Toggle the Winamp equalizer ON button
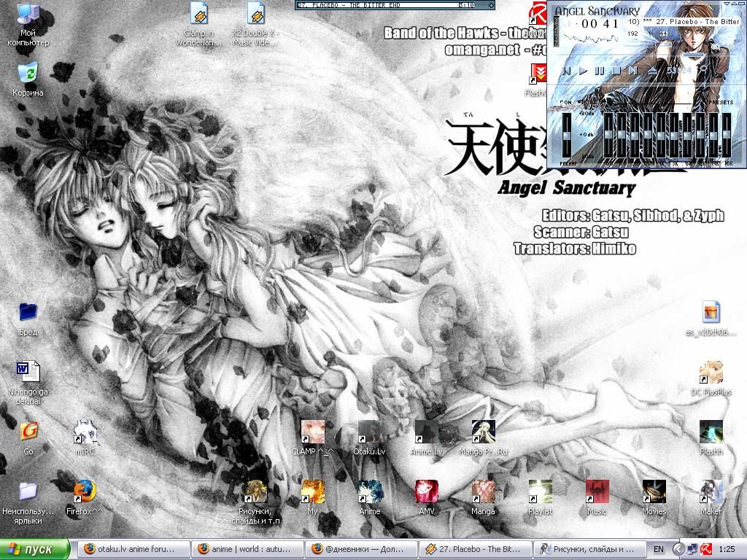 click(566, 102)
